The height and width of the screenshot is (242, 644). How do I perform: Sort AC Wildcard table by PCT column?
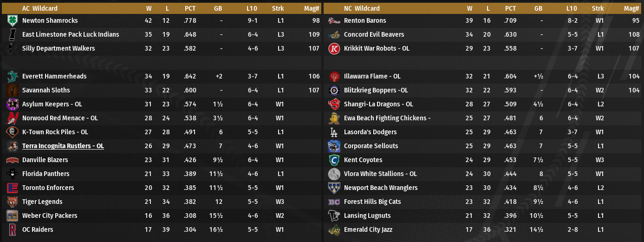point(190,8)
